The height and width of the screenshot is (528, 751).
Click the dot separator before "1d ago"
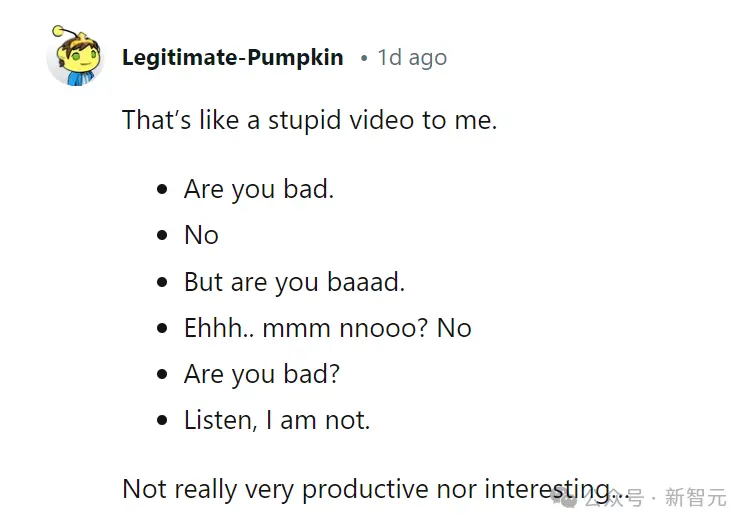tap(364, 58)
